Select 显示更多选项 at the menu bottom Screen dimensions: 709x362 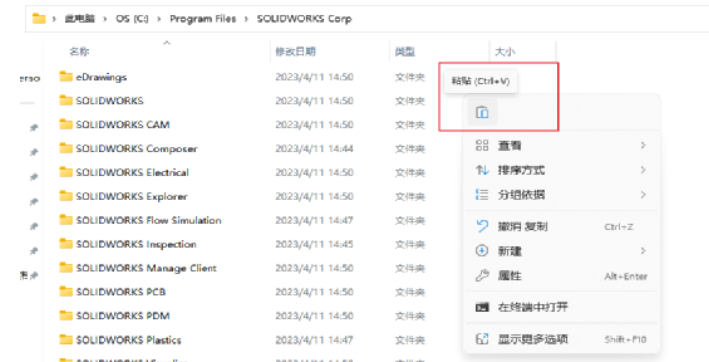(x=561, y=339)
